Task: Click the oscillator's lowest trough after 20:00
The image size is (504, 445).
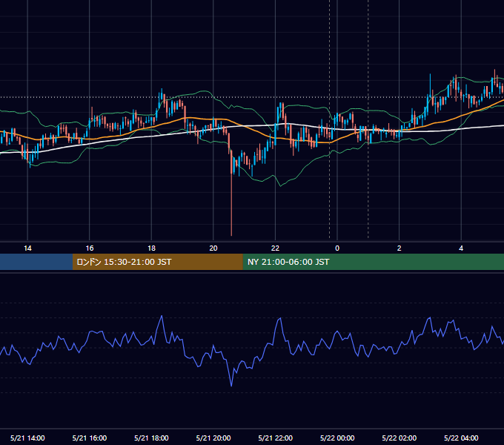Action: (x=231, y=384)
